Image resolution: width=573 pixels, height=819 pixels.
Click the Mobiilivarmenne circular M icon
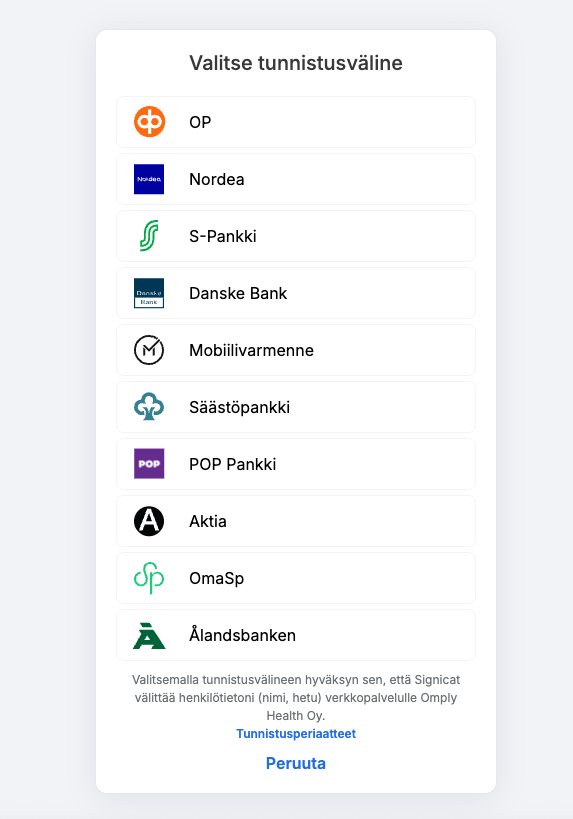click(149, 350)
